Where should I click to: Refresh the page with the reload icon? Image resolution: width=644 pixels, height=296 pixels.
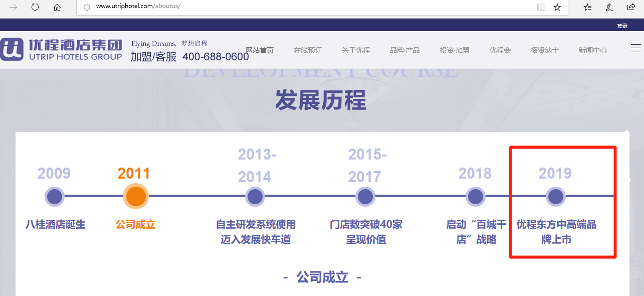pyautogui.click(x=35, y=7)
